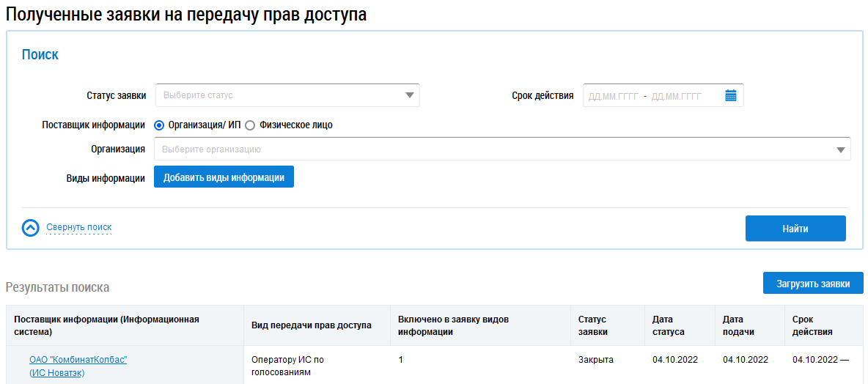Open the Статус заявки dropdown

pos(287,95)
